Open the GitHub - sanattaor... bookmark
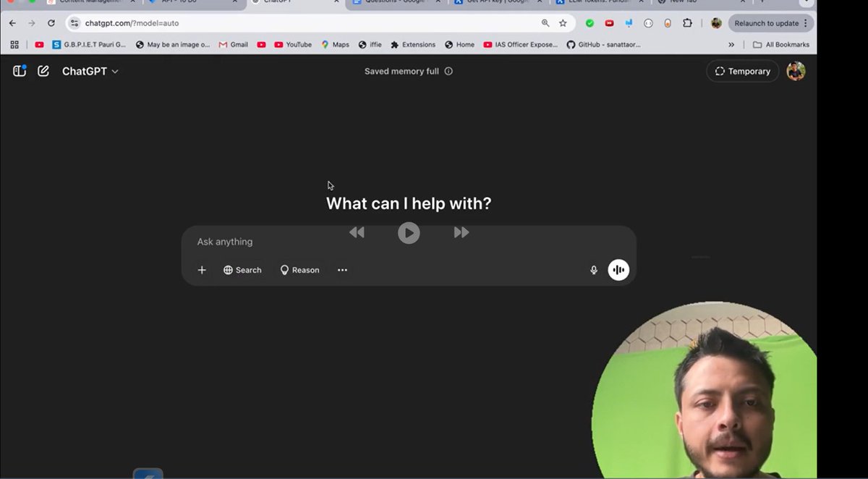Screen dimensions: 868x479 [603, 45]
